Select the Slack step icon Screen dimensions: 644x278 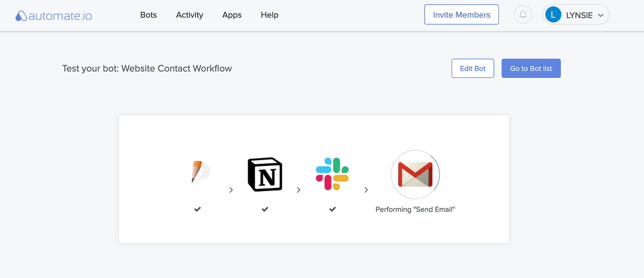(x=332, y=174)
